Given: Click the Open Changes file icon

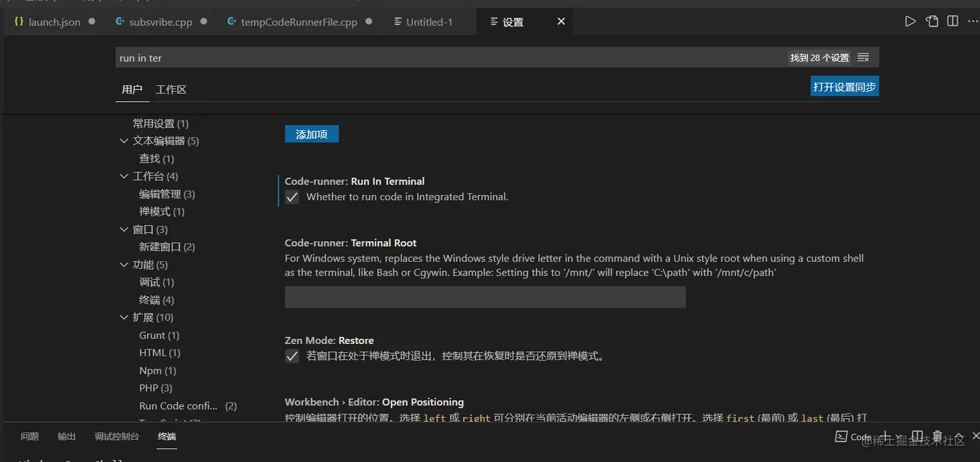Looking at the screenshot, I should [931, 21].
